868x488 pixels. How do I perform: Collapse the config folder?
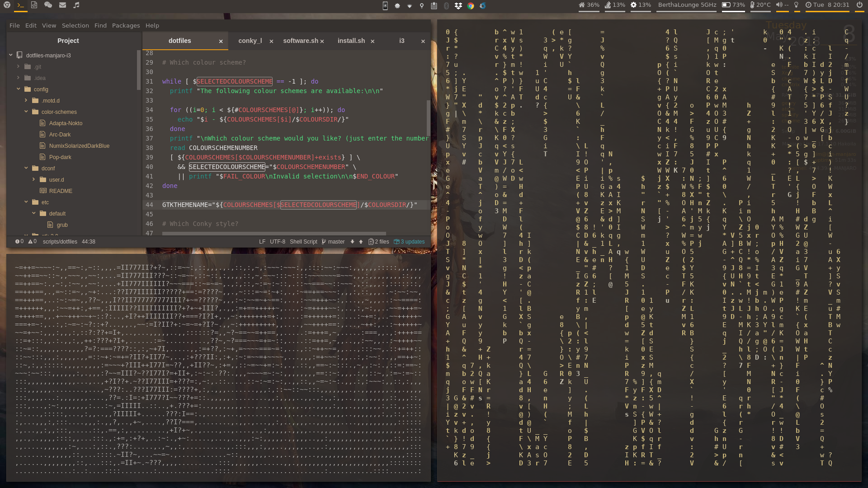18,89
